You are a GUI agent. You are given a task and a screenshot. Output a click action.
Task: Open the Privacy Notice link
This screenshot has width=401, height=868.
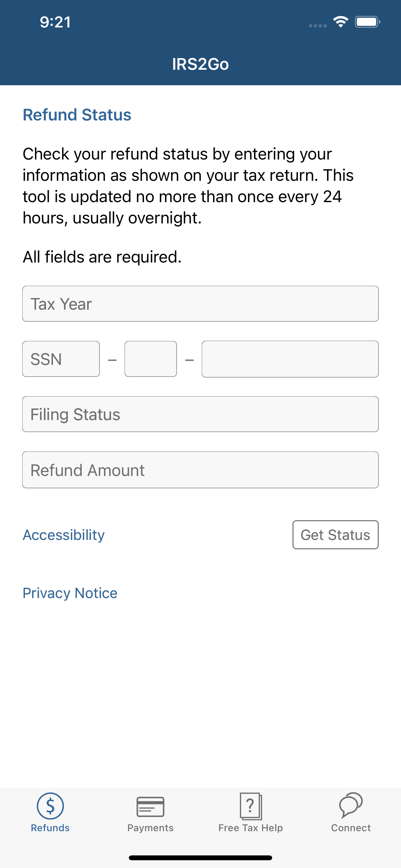coord(70,593)
